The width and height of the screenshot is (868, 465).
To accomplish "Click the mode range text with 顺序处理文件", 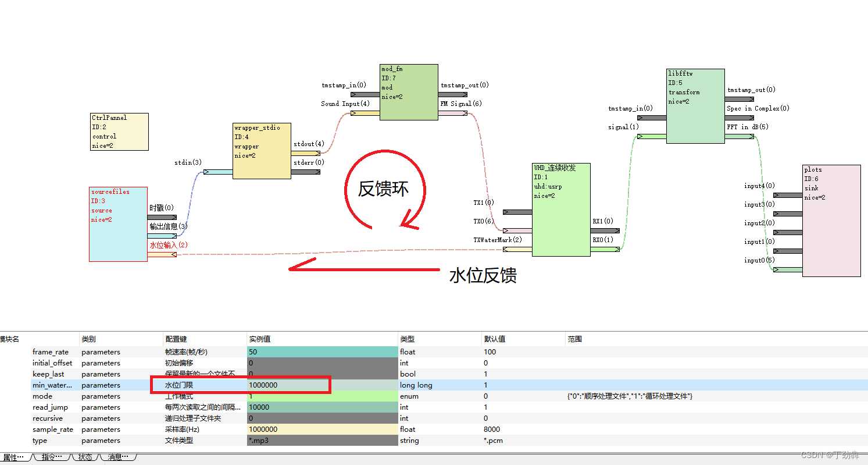I will point(630,396).
